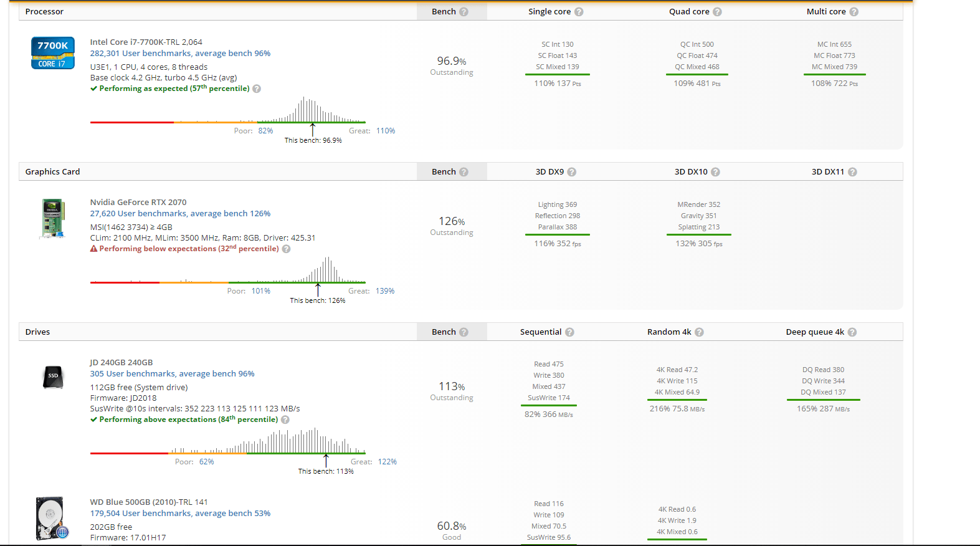This screenshot has width=980, height=546.
Task: Click the help icon beside Processor Bench header
Action: pos(464,12)
